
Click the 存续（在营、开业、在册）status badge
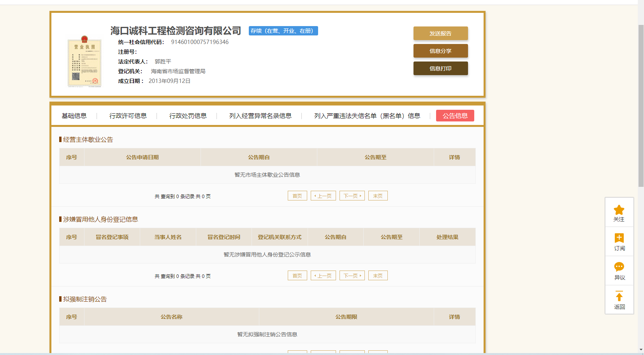click(x=283, y=31)
